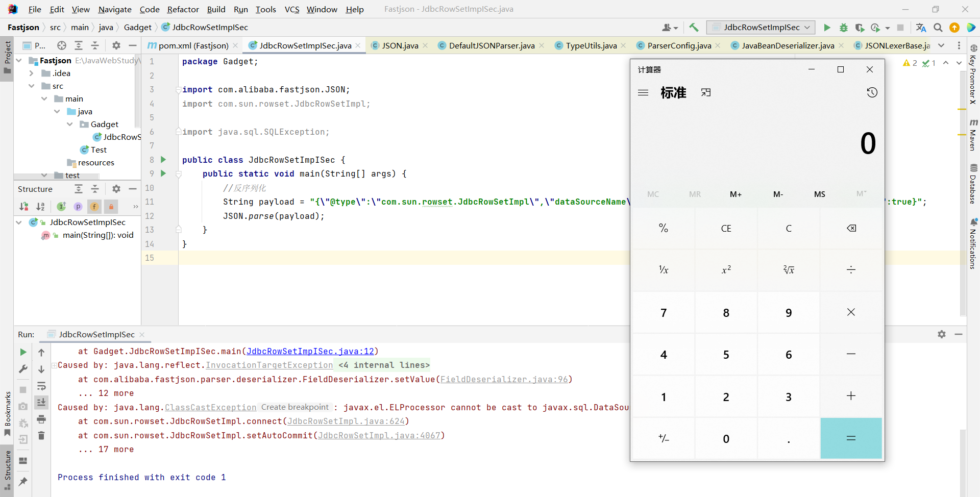
Task: Toggle Show Properties filter in Structure
Action: point(78,206)
